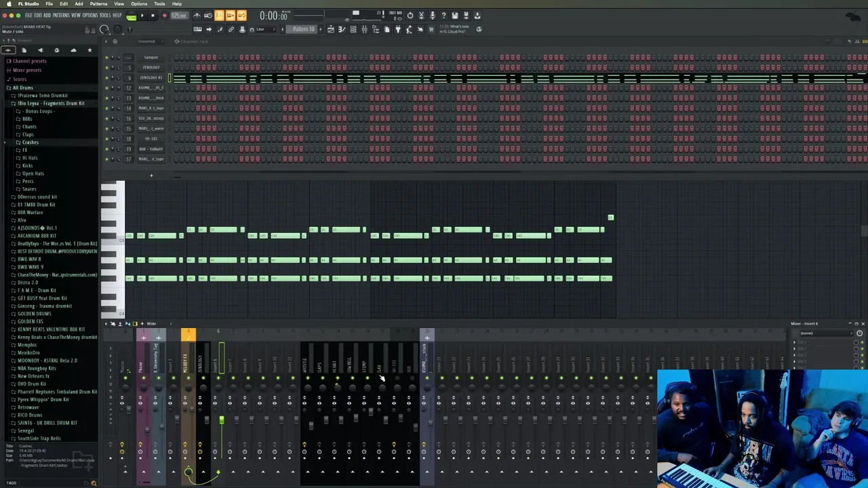868x488 pixels.
Task: Mute the Sampler channel green light
Action: (106, 58)
